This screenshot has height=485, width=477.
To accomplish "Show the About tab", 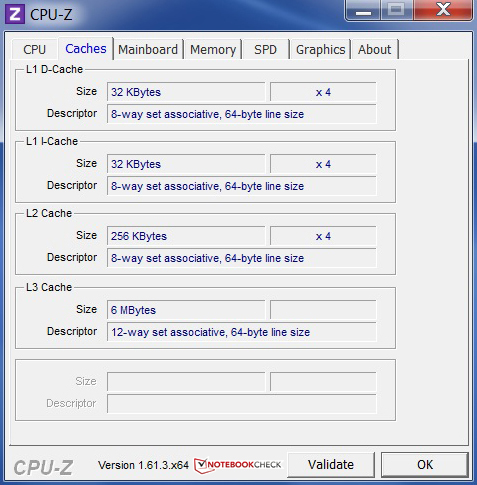I will pos(374,50).
